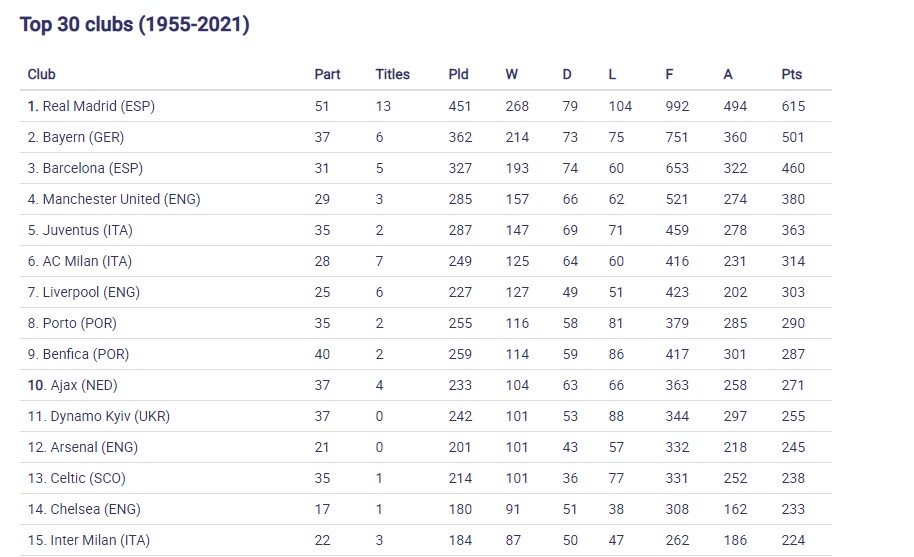Open the Arsenal (ENG) entry

coord(90,447)
